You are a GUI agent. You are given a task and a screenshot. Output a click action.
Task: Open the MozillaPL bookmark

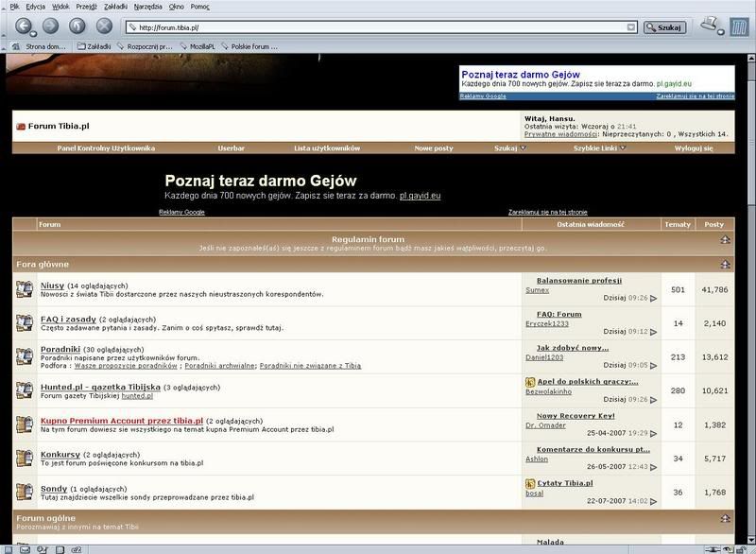tap(198, 46)
